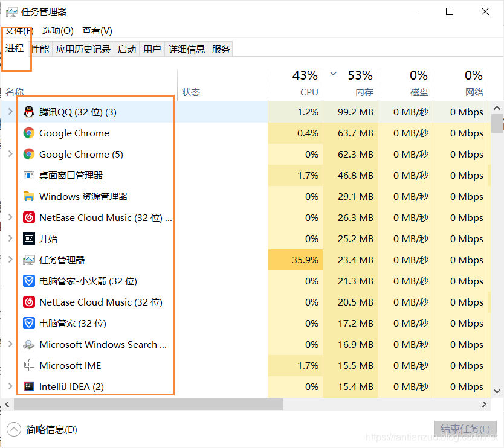Switch to the 用户 tab
The height and width of the screenshot is (448, 504).
pyautogui.click(x=152, y=49)
